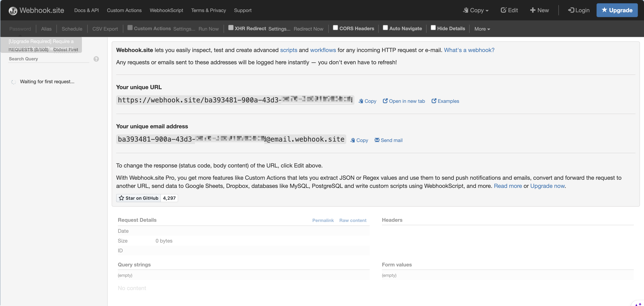Check the Hide Details checkbox
This screenshot has width=644, height=306.
[x=433, y=28]
